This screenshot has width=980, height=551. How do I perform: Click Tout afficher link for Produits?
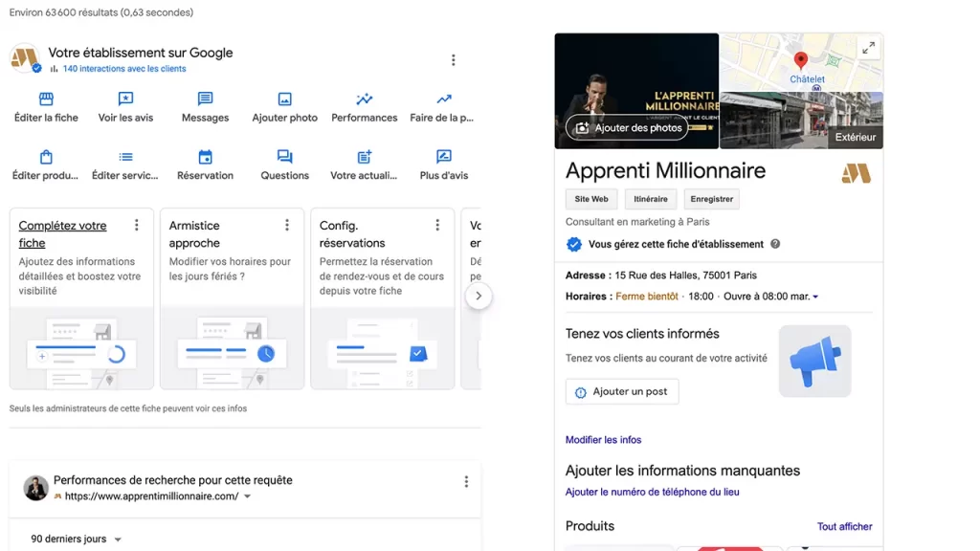point(844,527)
